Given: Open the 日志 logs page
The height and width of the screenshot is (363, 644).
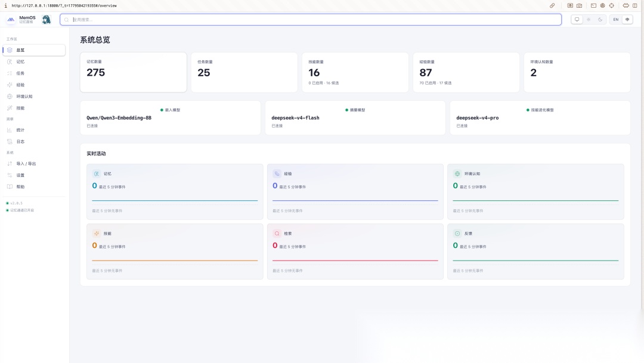Looking at the screenshot, I should click(34, 142).
